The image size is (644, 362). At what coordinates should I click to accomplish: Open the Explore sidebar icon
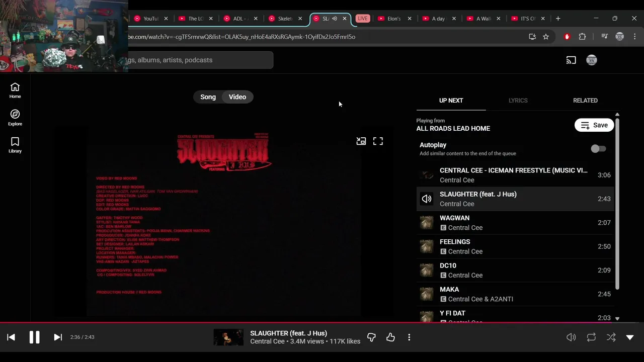[15, 118]
